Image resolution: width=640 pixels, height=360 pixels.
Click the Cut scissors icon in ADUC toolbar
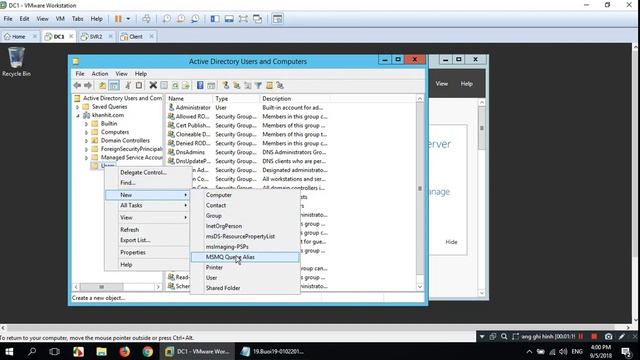pos(128,85)
